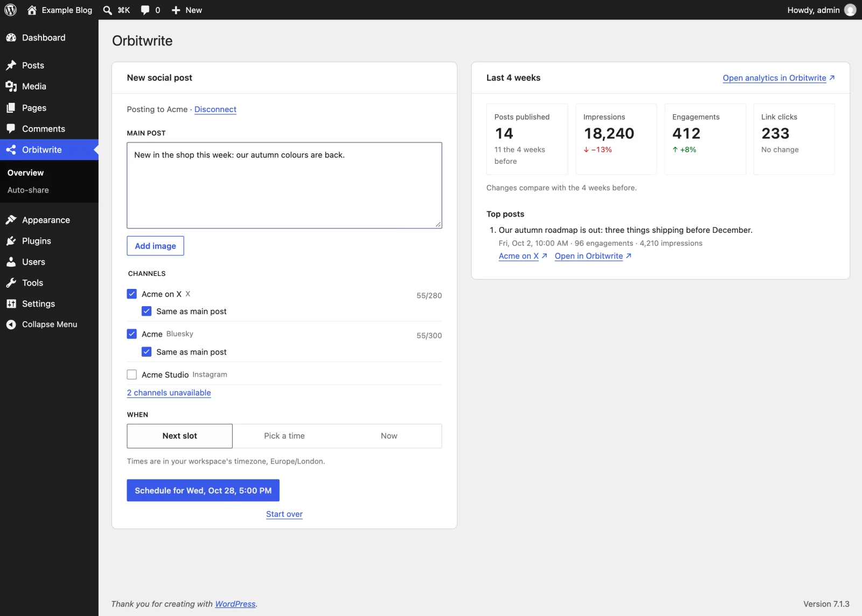Click the Orbitwrite share icon

(11, 150)
